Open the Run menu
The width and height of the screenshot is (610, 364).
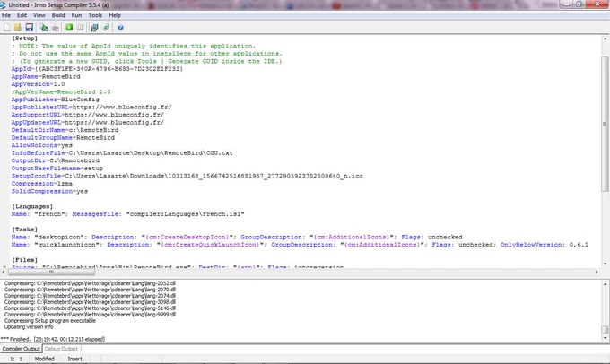(x=76, y=15)
